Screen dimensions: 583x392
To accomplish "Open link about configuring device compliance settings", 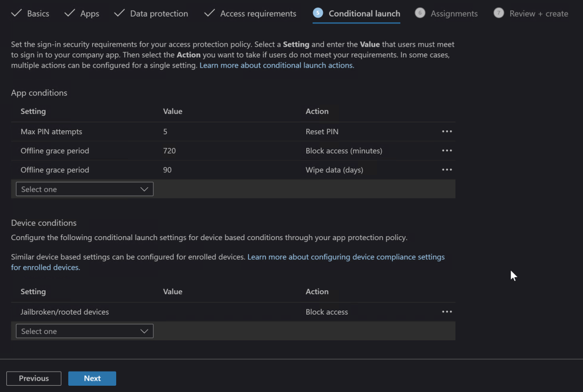I will (x=346, y=257).
